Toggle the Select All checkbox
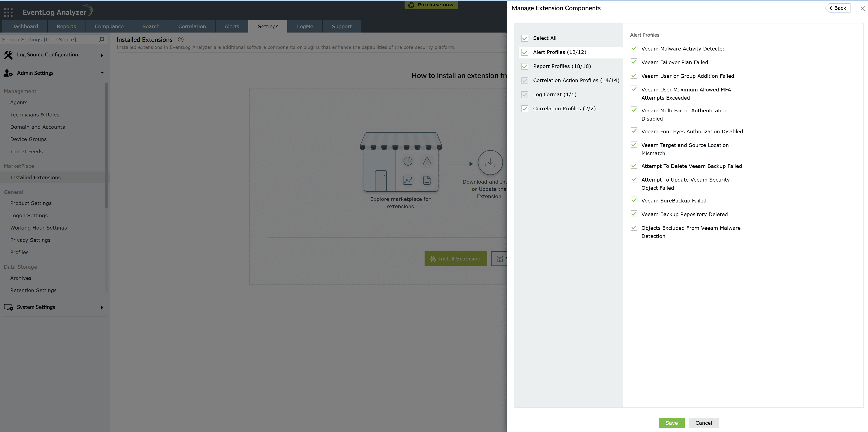This screenshot has width=868, height=432. [x=525, y=38]
